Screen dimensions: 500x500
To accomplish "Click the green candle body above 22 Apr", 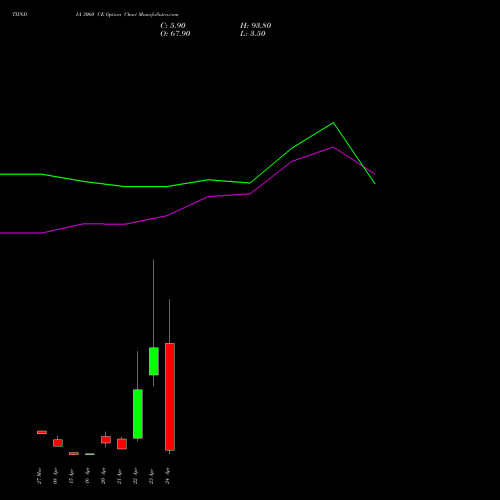I will (138, 414).
